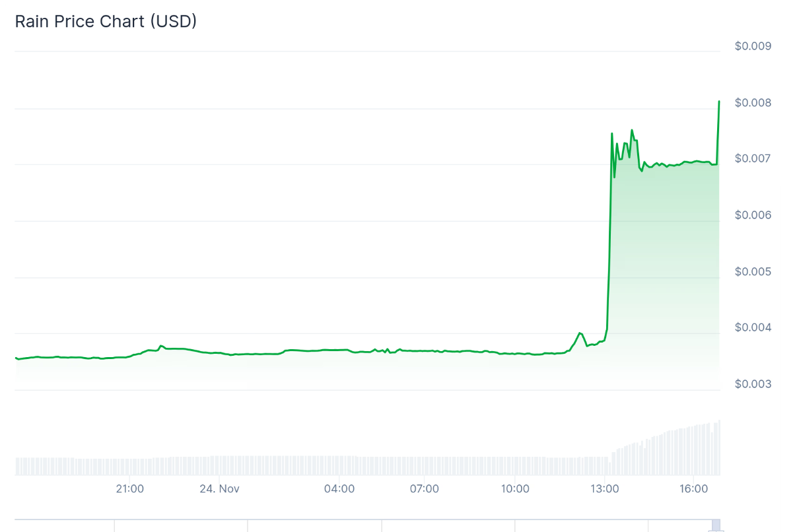Image resolution: width=797 pixels, height=532 pixels.
Task: Click the latest price peak at the line's right end
Action: [x=718, y=102]
